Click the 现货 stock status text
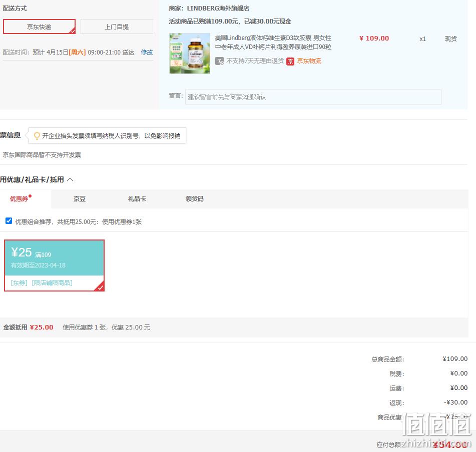This screenshot has height=452, width=476. coord(451,38)
